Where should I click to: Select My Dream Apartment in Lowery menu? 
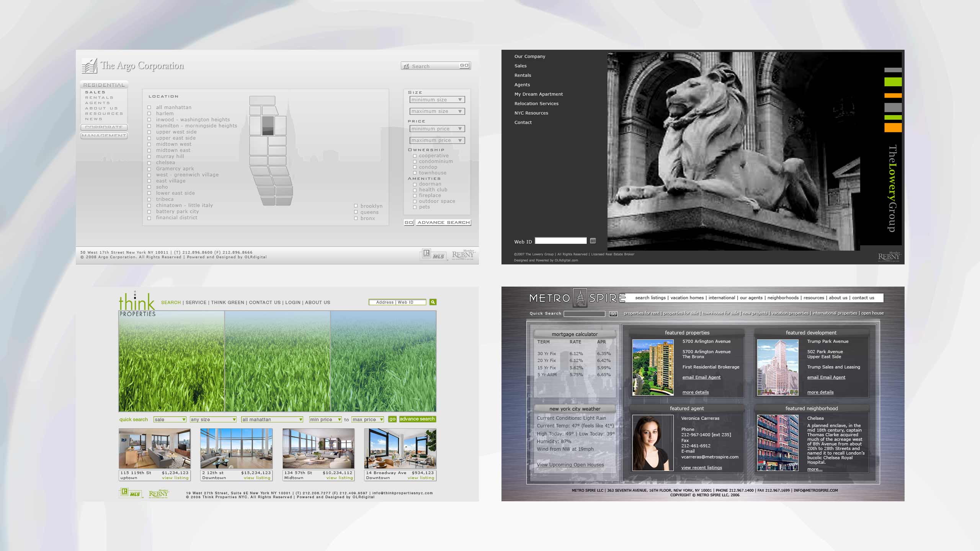pyautogui.click(x=538, y=94)
